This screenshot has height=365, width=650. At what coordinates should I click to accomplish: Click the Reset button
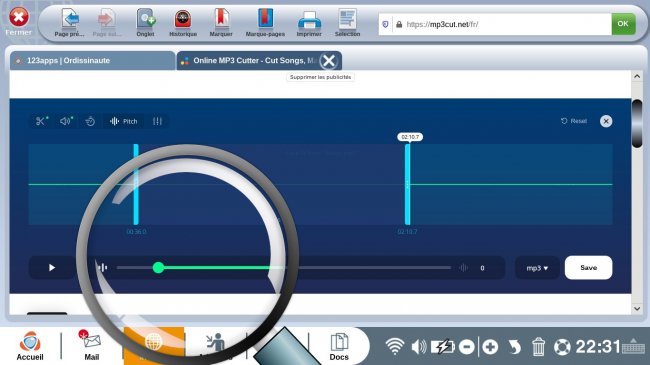[x=574, y=121]
